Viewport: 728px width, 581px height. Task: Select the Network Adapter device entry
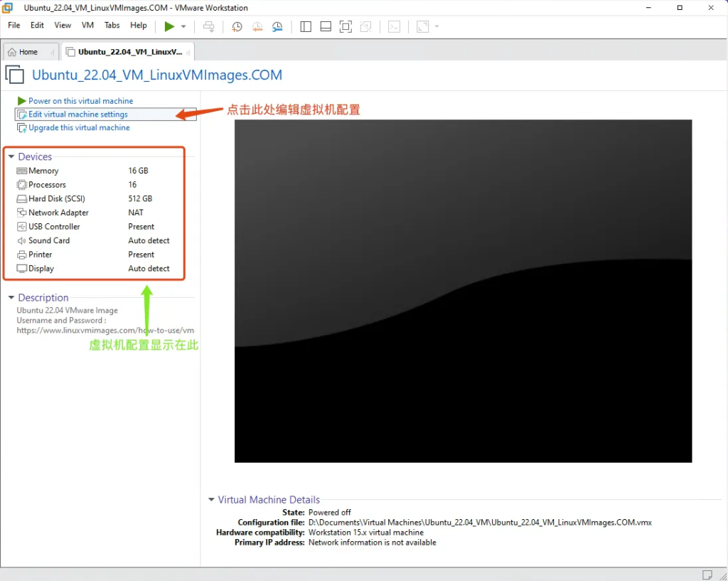click(x=58, y=213)
